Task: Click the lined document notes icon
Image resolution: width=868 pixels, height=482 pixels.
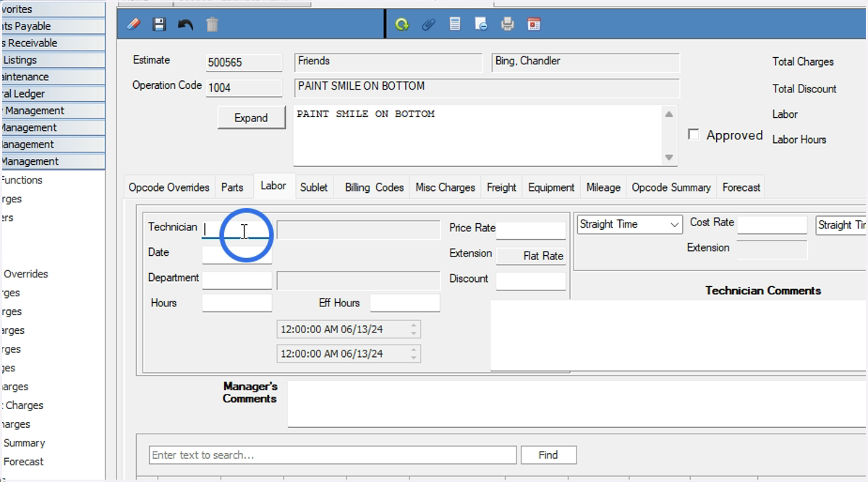Action: point(455,25)
